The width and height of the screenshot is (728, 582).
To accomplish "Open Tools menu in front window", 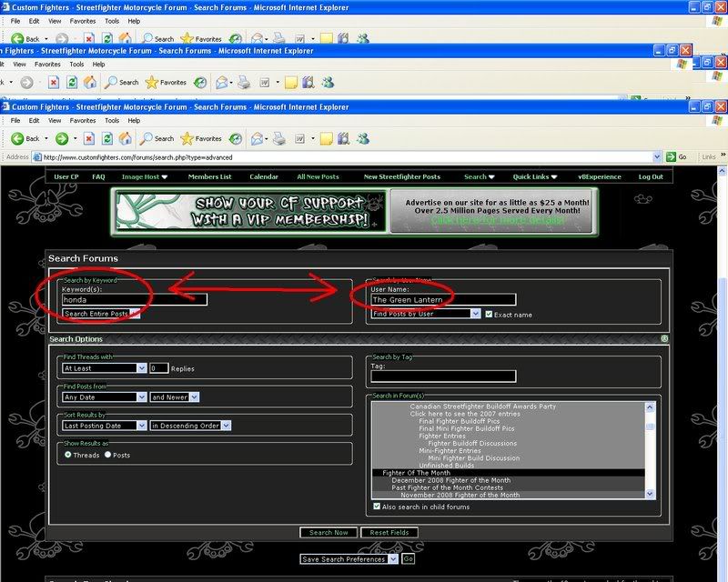I will (x=112, y=120).
